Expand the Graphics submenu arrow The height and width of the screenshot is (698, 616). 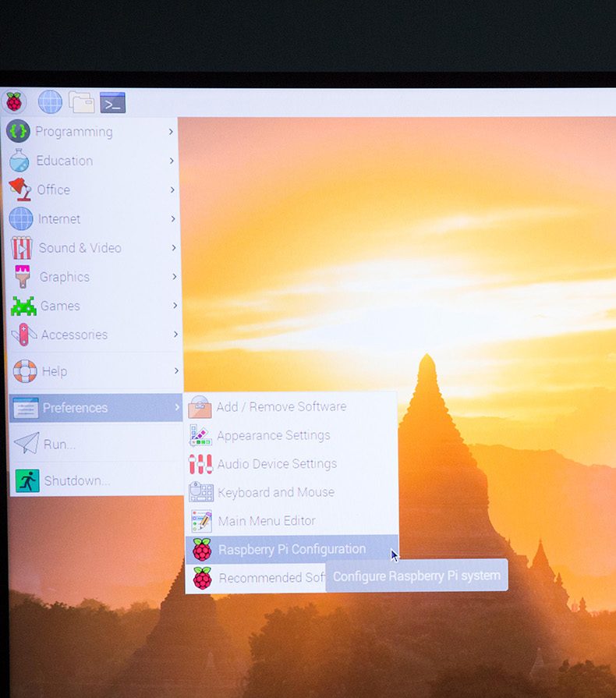[175, 276]
